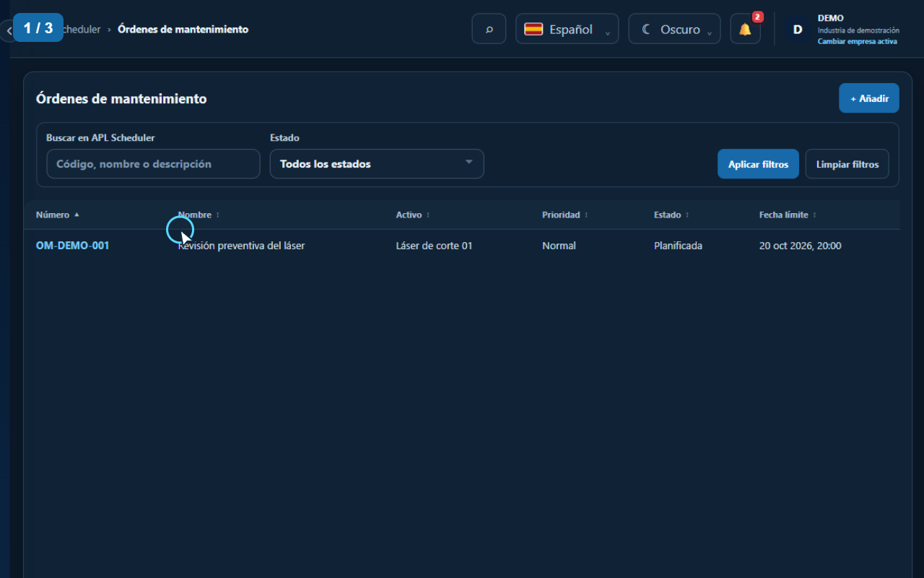924x578 pixels.
Task: Open the magnifier search button in the top bar
Action: click(x=489, y=29)
